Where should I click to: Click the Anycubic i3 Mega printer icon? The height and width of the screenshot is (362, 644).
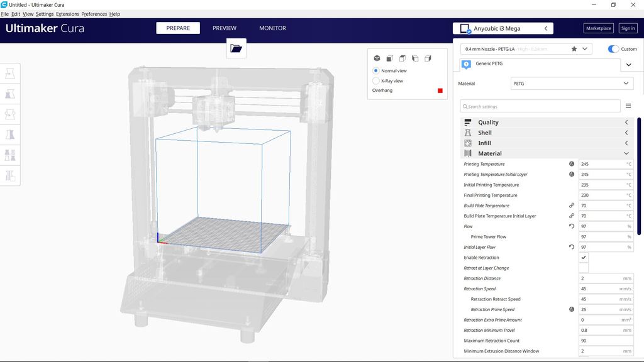(465, 29)
